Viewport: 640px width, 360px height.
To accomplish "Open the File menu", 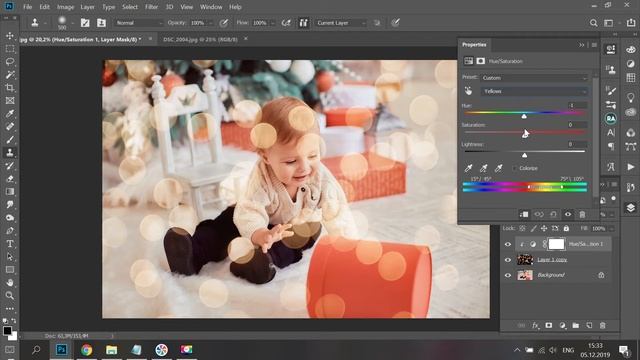I will (x=27, y=7).
